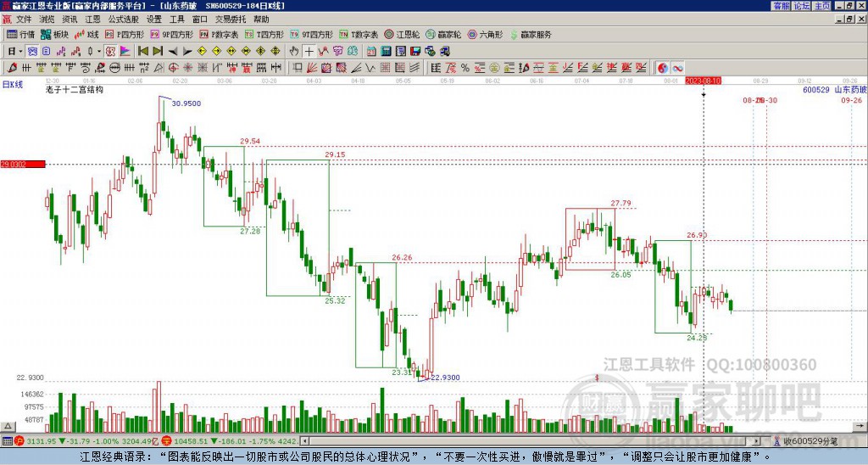The width and height of the screenshot is (868, 465).
Task: Click the right arrow beside volume chart
Action: tap(861, 426)
